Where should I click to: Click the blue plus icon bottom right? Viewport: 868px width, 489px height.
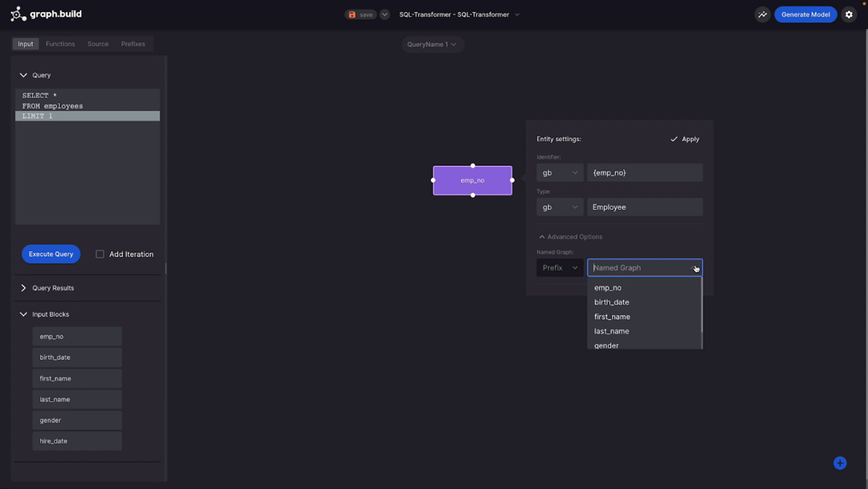coord(840,463)
